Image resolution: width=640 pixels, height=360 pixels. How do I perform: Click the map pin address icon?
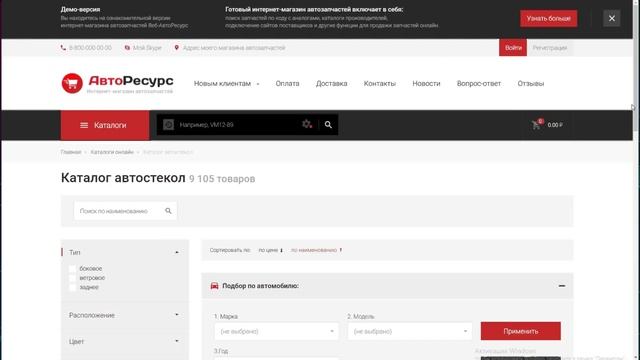176,48
